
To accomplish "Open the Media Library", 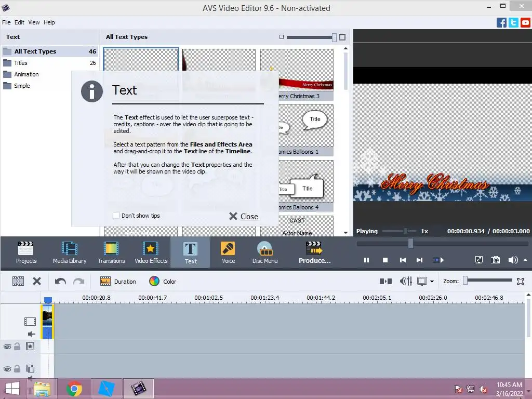I will coord(70,252).
